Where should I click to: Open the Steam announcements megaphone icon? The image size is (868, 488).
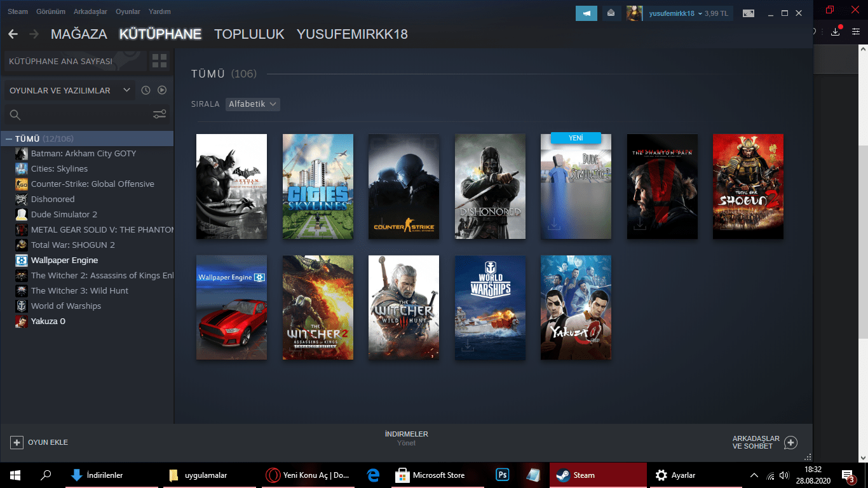click(x=587, y=13)
